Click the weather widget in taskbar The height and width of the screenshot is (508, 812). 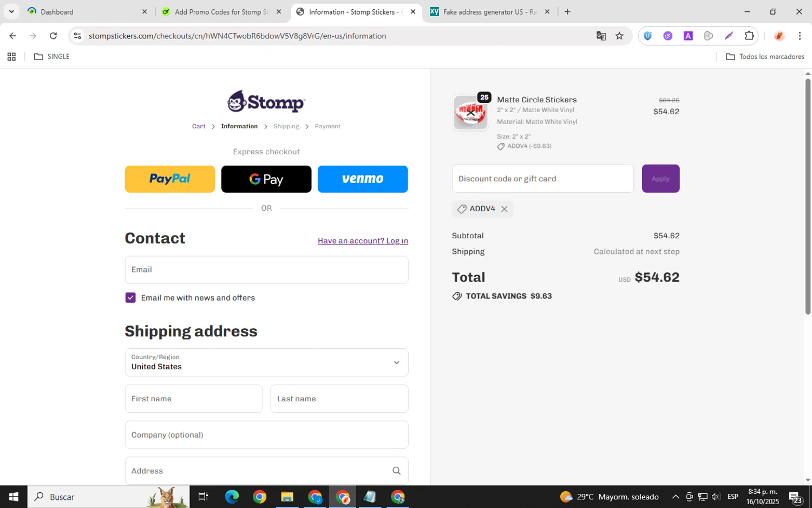[x=610, y=497]
